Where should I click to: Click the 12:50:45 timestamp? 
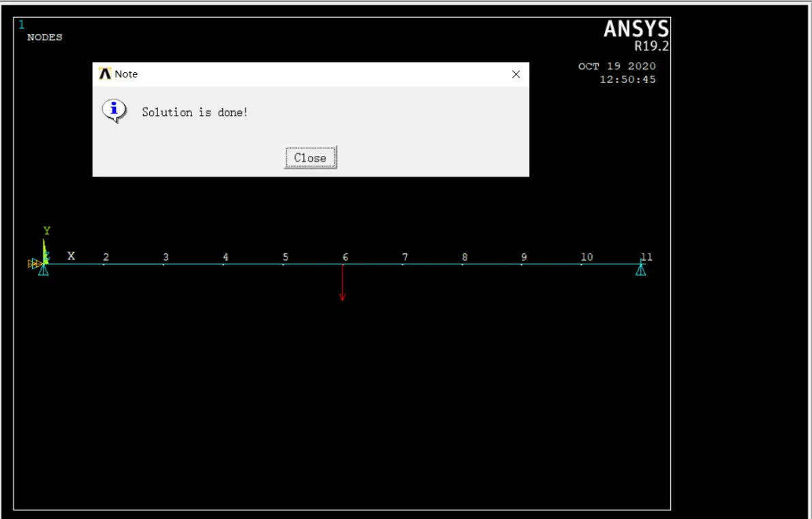tap(627, 80)
